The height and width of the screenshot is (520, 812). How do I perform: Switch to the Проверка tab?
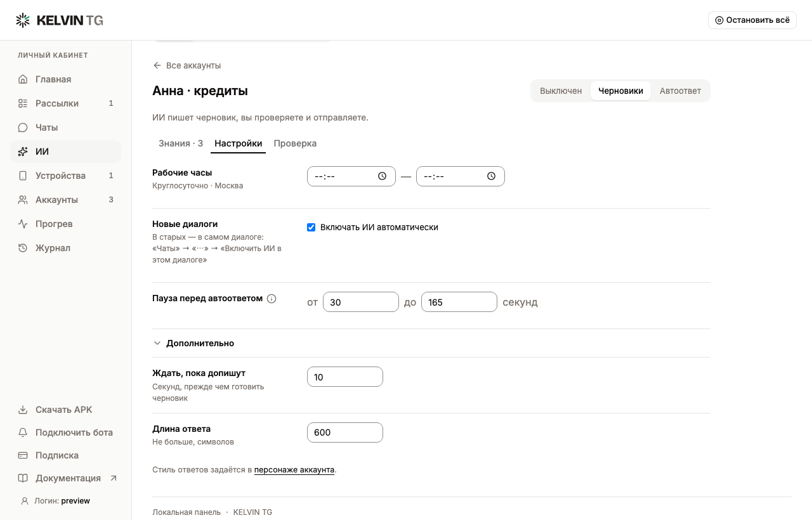click(295, 143)
